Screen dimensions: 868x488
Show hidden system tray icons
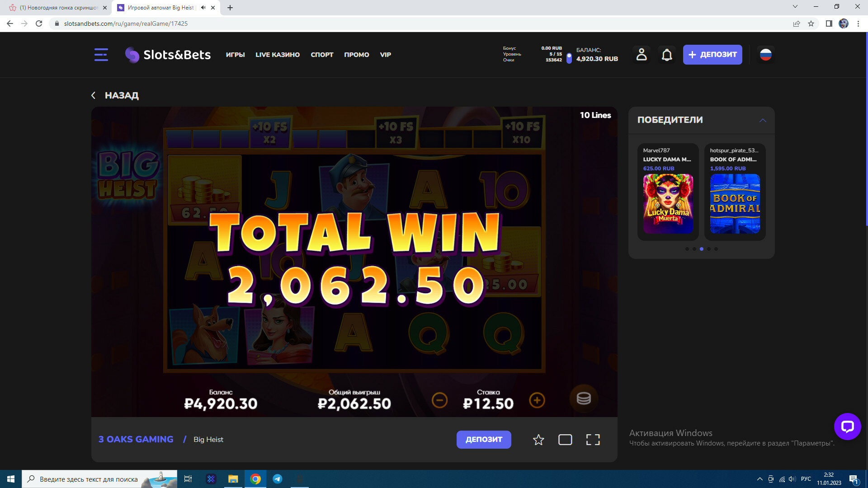[759, 479]
